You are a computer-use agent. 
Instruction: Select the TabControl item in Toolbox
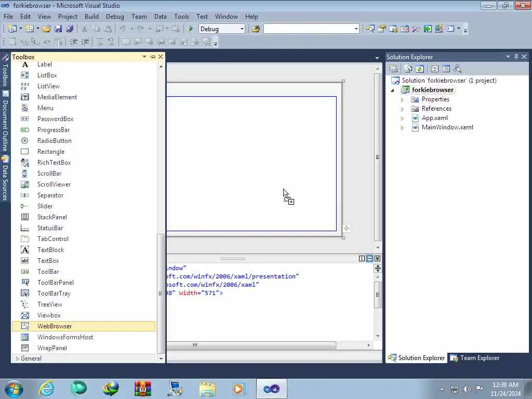(84, 239)
